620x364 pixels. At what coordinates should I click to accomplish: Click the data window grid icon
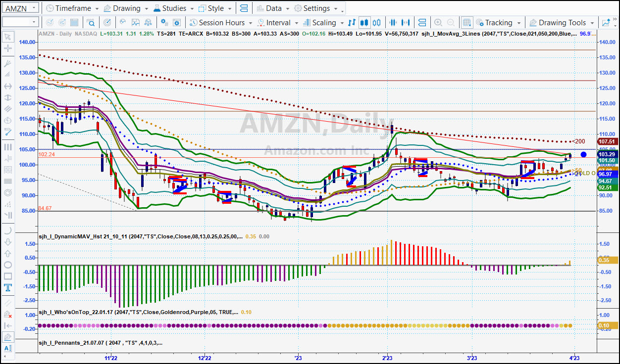(x=74, y=22)
